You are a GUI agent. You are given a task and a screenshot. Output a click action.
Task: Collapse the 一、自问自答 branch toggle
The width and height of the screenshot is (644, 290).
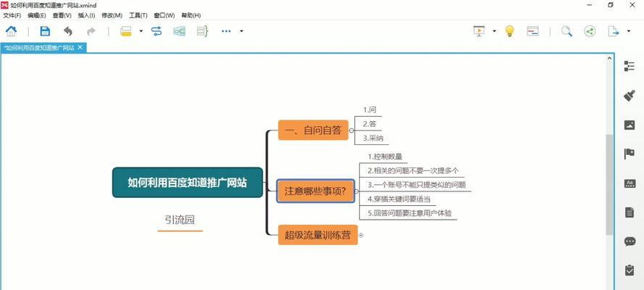pyautogui.click(x=351, y=130)
